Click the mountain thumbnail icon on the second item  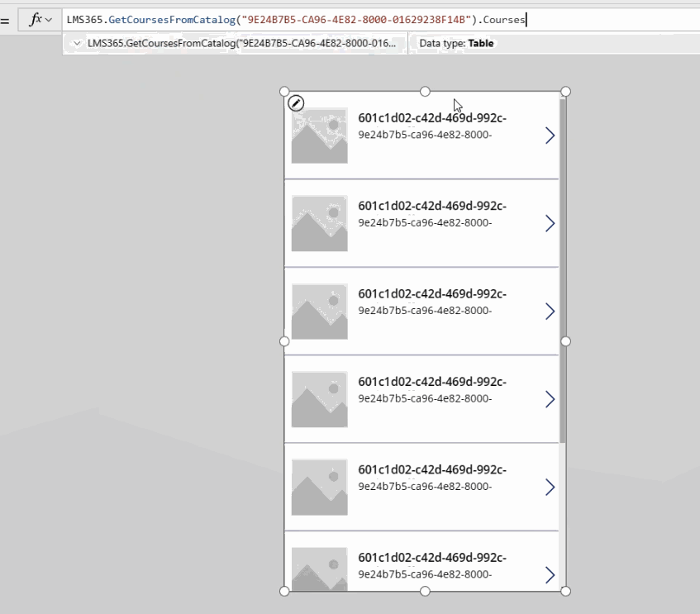coord(319,223)
